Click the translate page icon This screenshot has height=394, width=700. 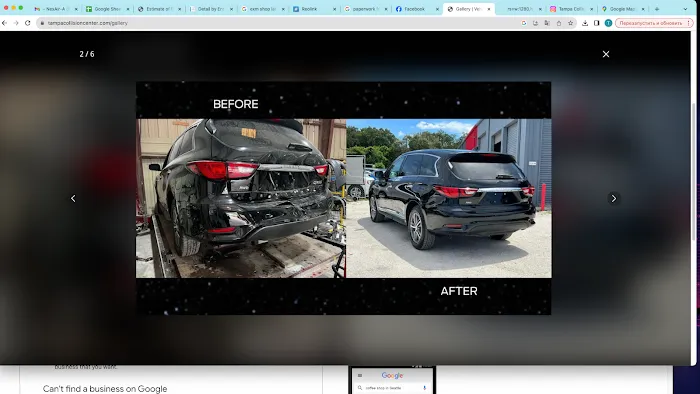pos(547,23)
